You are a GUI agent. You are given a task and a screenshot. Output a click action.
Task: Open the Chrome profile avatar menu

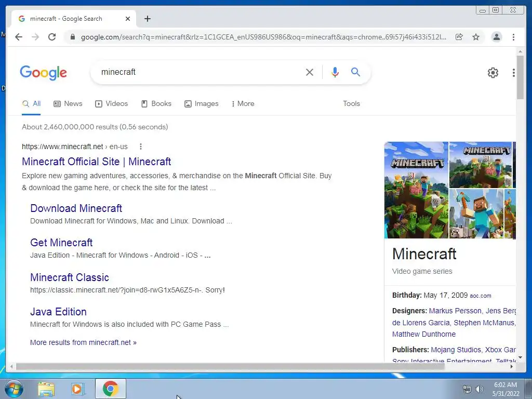click(x=496, y=37)
